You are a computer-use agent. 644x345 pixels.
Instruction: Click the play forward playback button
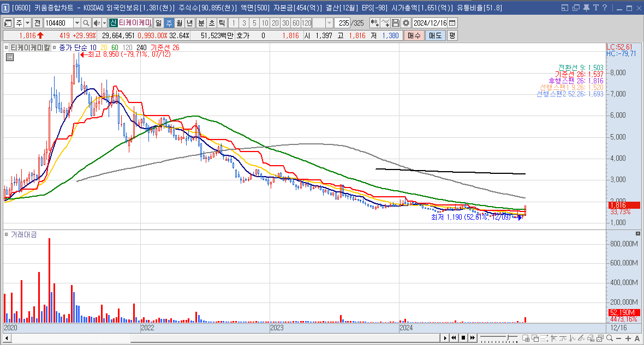(x=445, y=338)
